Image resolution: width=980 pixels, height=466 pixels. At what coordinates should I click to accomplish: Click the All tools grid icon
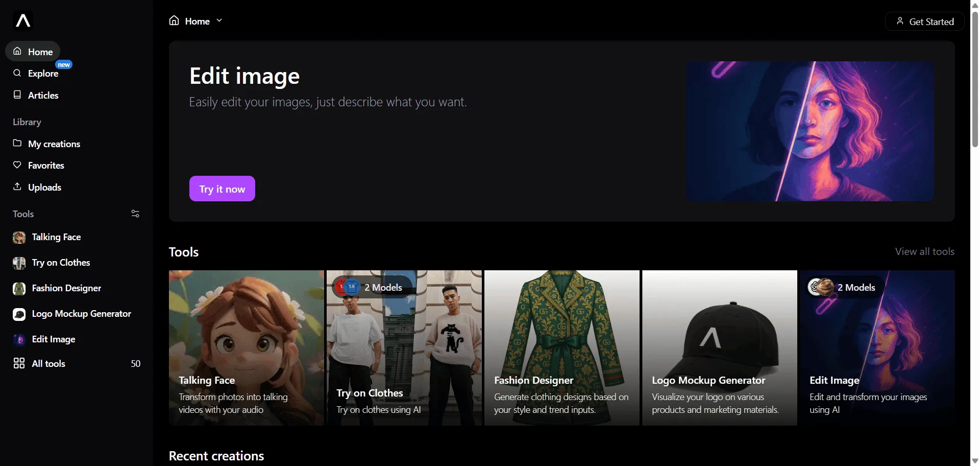(x=19, y=364)
